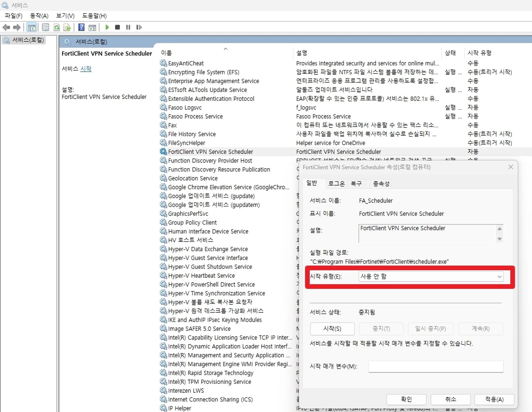Screen dimensions: 532x412
Task: Click the 확인 button
Action: tap(406, 400)
